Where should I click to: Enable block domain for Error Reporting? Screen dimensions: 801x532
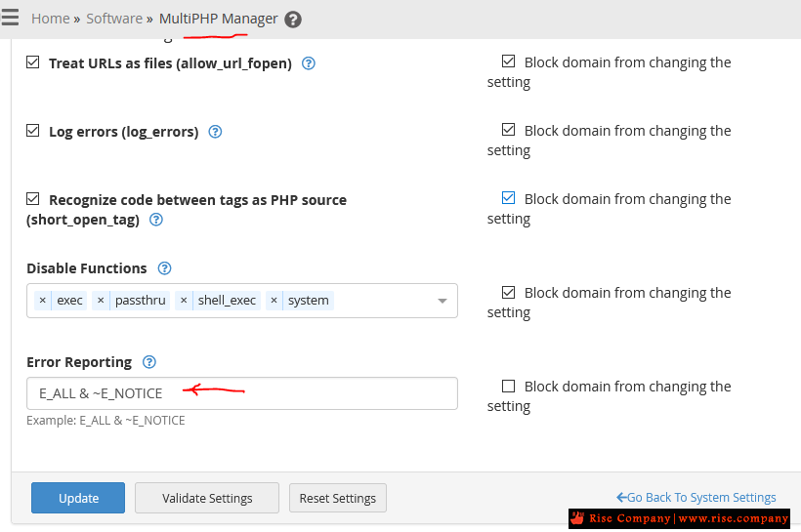508,386
